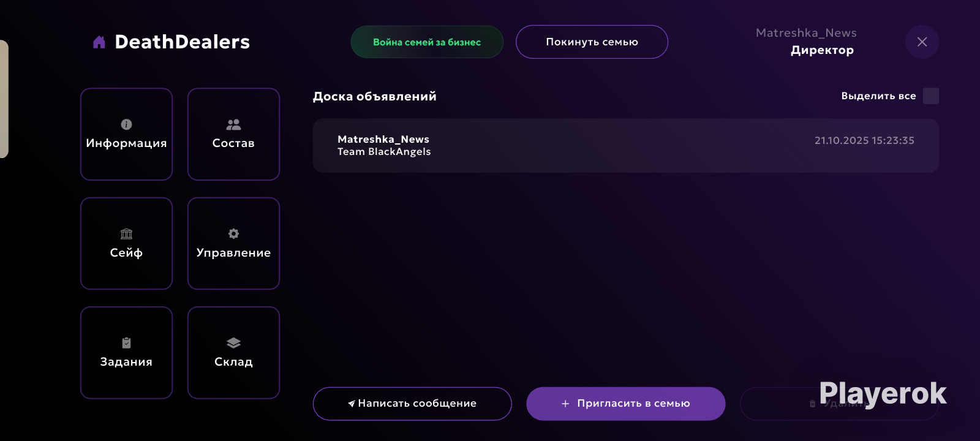Click Покинуть семью button
The image size is (980, 441).
click(x=592, y=42)
